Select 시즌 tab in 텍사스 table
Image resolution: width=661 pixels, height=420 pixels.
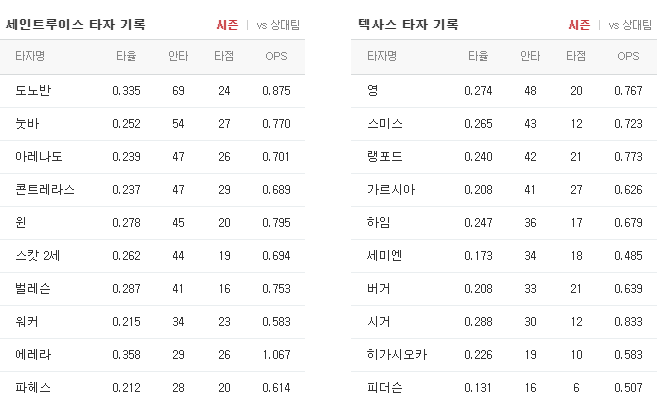[579, 25]
